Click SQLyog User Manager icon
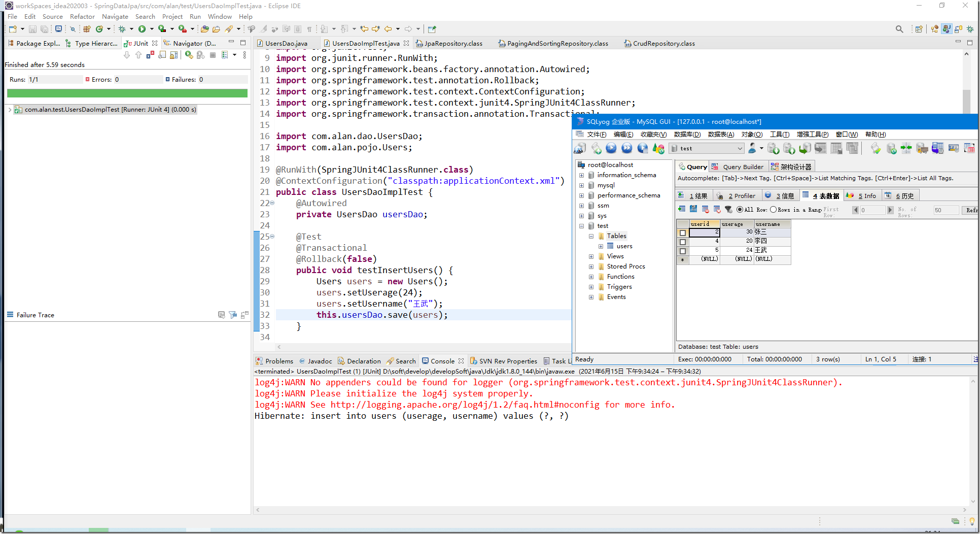The height and width of the screenshot is (534, 980). (x=752, y=148)
